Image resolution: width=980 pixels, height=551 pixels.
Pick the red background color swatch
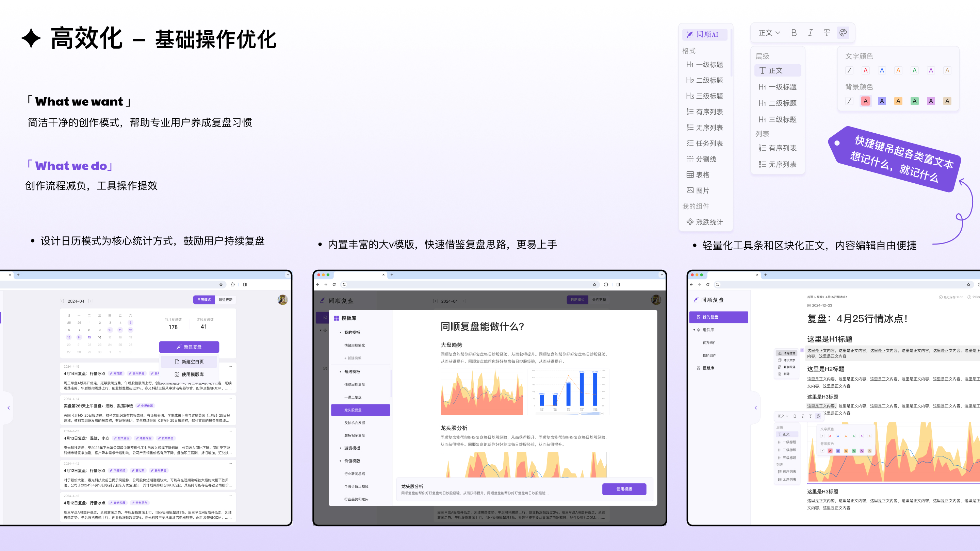coord(865,101)
